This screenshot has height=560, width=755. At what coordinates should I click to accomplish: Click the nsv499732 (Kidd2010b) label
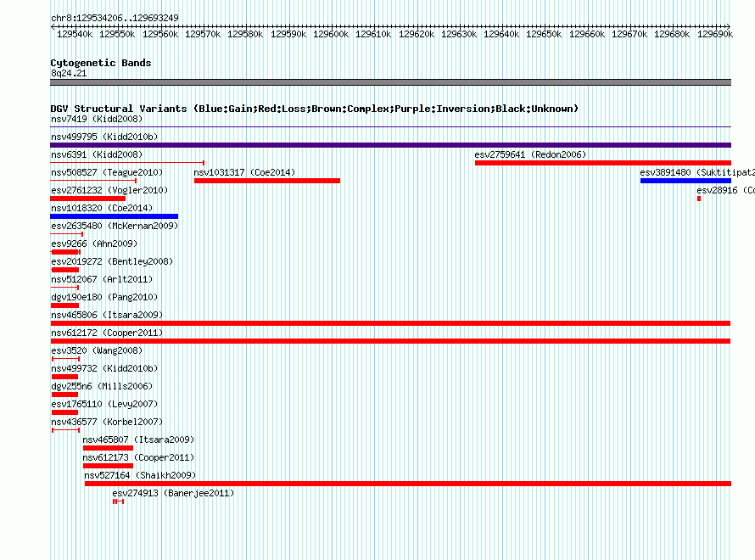coord(104,368)
